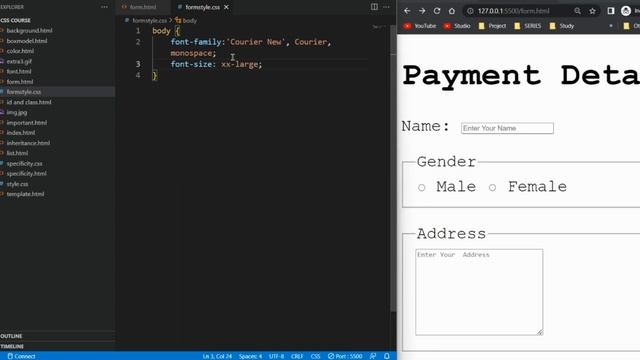This screenshot has height=360, width=640.
Task: Select formstyle.css in the explorer
Action: [24, 92]
